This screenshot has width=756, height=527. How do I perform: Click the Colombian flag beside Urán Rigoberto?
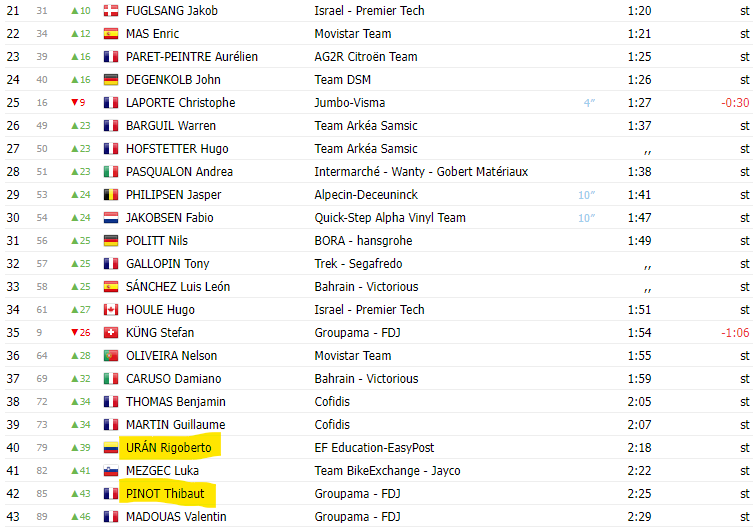tap(111, 448)
